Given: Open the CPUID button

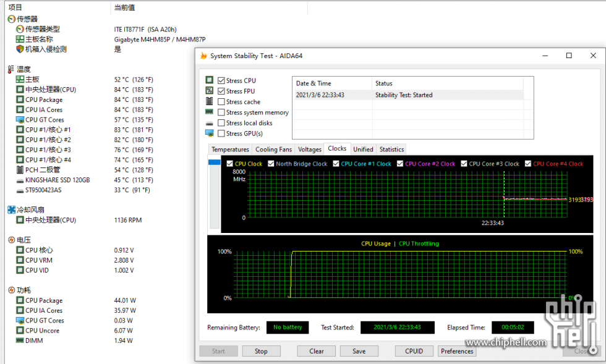Looking at the screenshot, I should pos(414,351).
